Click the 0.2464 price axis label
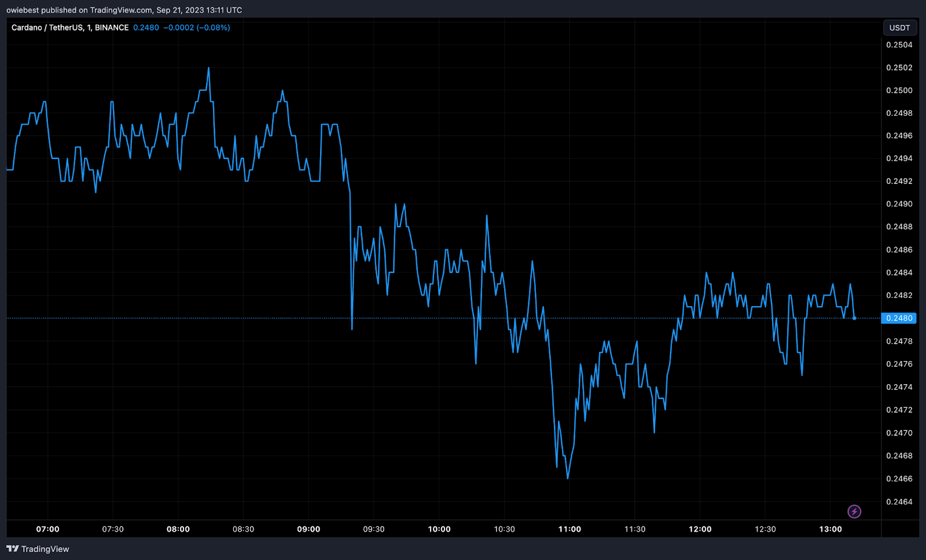Screen dimensions: 926x560 899,502
